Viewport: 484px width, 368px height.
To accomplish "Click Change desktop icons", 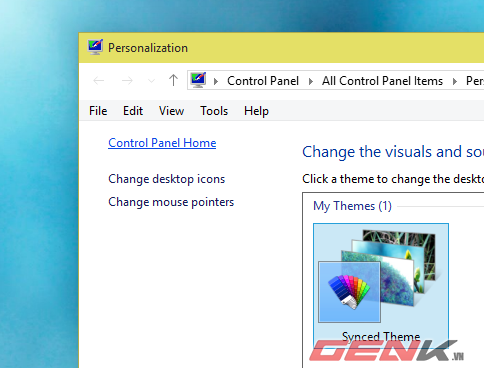I will (167, 179).
